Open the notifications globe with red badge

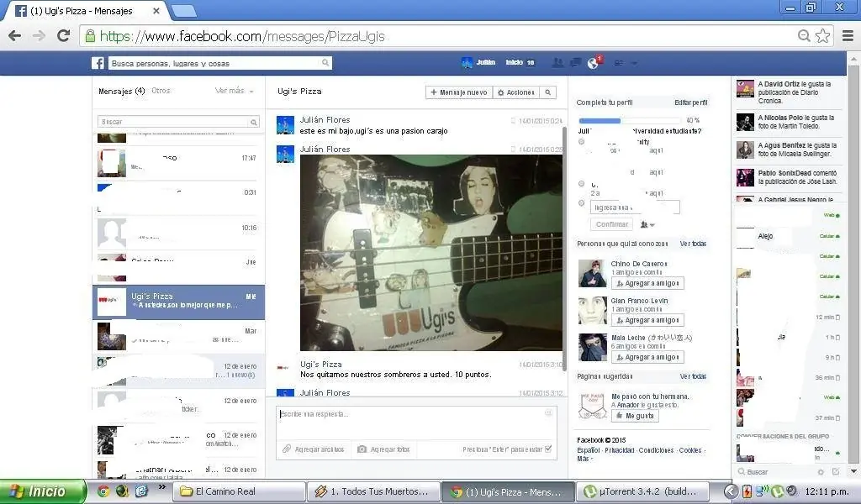pyautogui.click(x=594, y=62)
